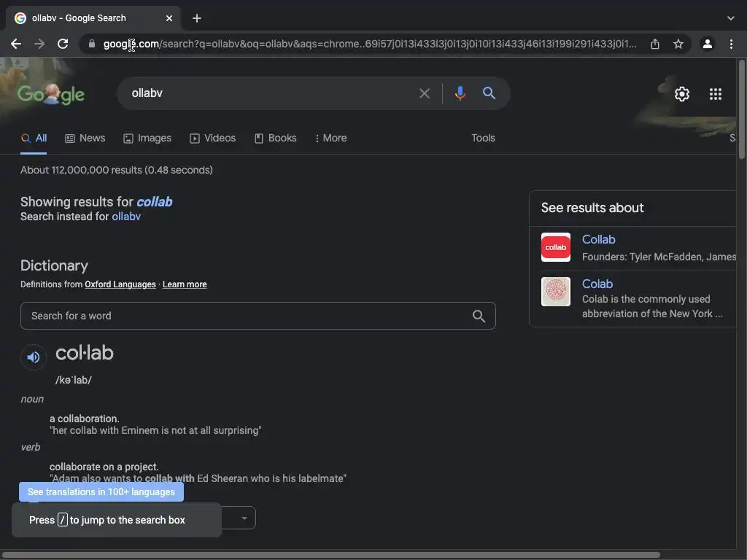The image size is (747, 560).
Task: Switch to the News tab
Action: pos(85,138)
